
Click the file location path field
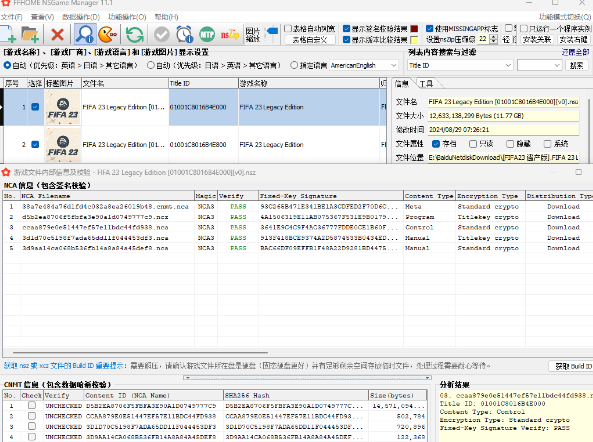tap(503, 157)
